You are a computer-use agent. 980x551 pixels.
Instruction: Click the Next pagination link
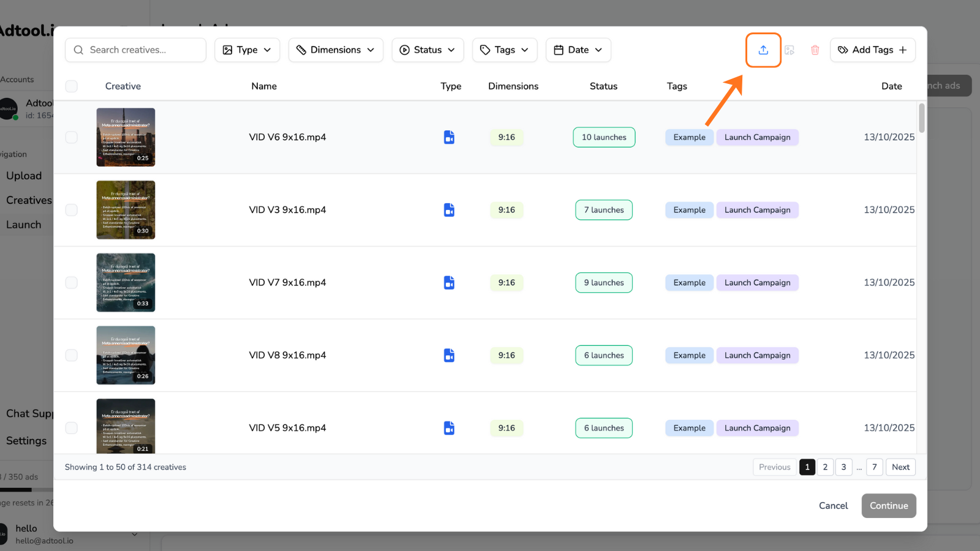click(900, 467)
